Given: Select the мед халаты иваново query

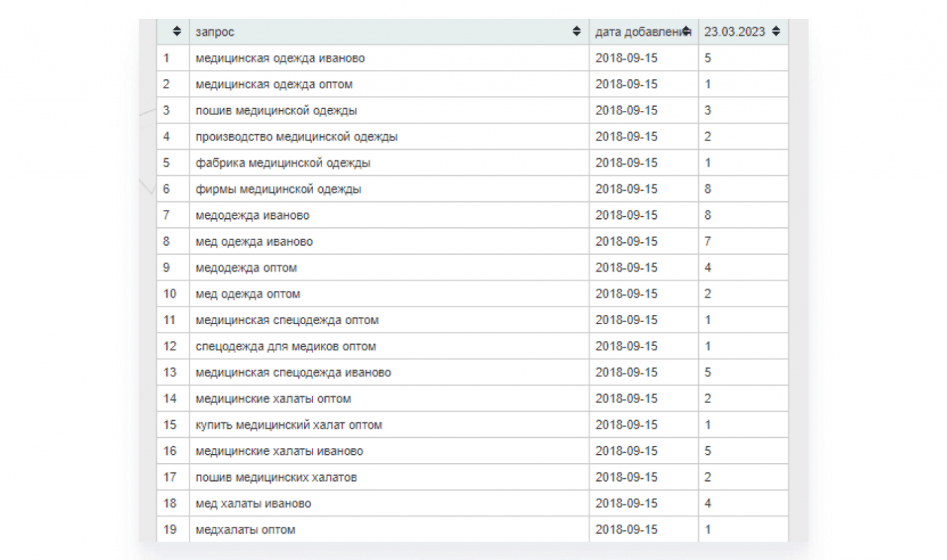Looking at the screenshot, I should click(253, 504).
